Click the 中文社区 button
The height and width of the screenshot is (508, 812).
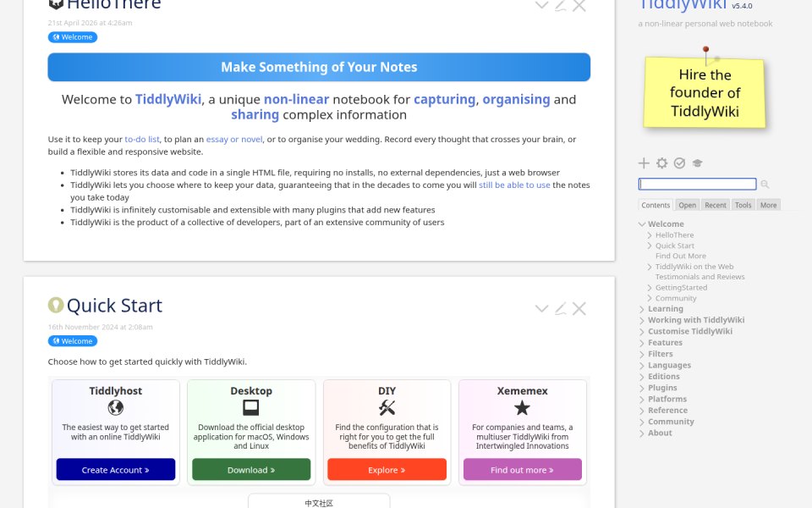[319, 502]
